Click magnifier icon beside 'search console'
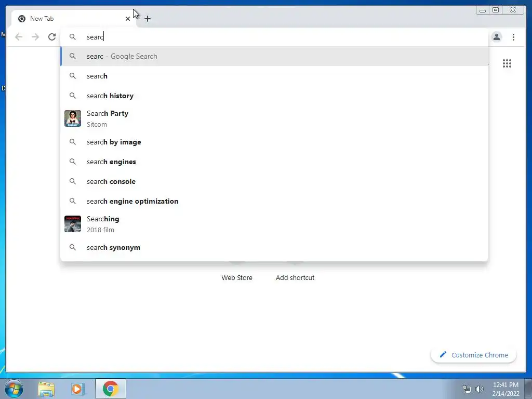The width and height of the screenshot is (532, 399). [x=73, y=181]
